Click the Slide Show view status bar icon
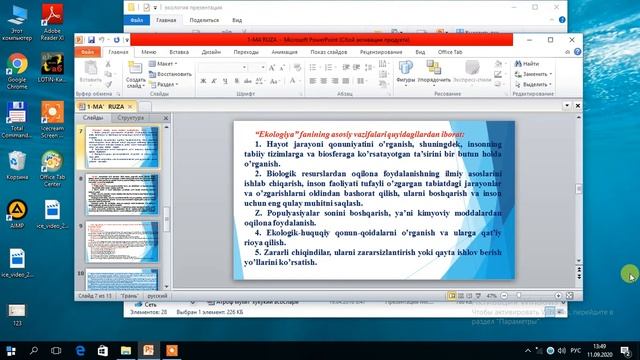This screenshot has width=640, height=360. (478, 296)
